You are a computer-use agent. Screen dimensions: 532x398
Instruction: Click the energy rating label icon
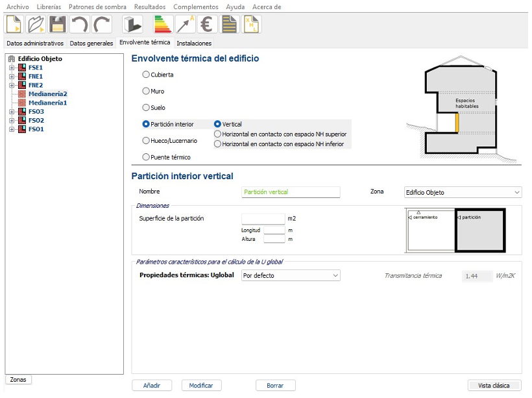(x=162, y=25)
